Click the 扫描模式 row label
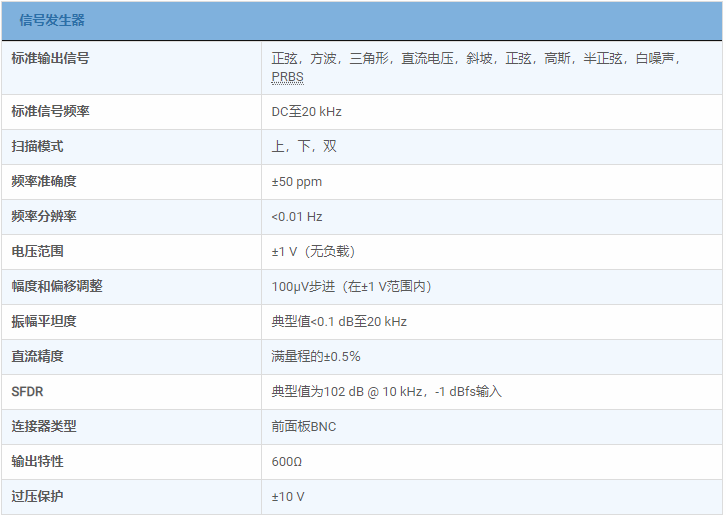 click(37, 146)
